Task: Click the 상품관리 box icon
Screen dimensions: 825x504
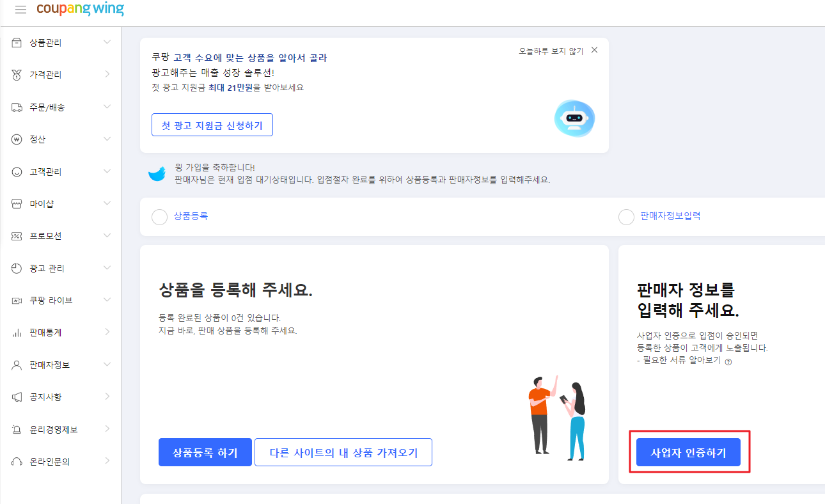Action: tap(17, 42)
